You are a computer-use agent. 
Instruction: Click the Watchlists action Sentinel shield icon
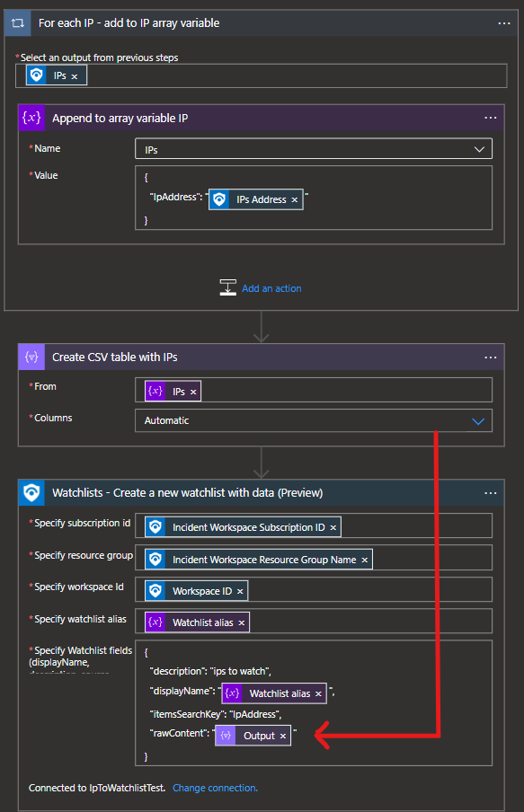(31, 492)
